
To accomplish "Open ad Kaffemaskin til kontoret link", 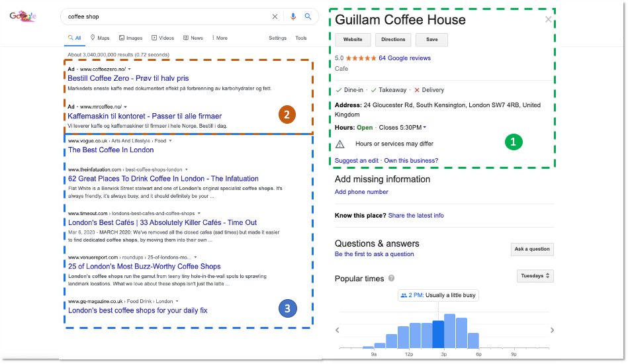I will click(144, 116).
